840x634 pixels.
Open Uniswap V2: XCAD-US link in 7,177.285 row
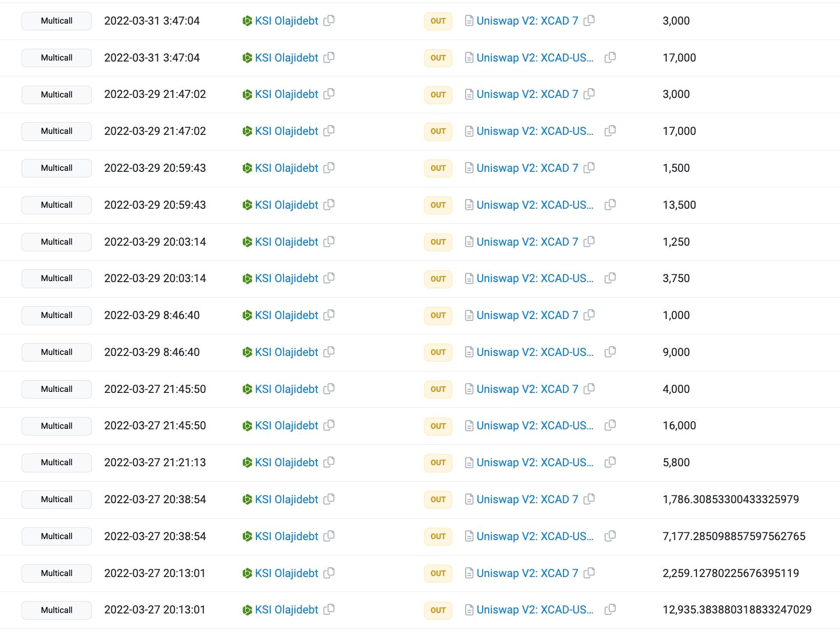pos(535,536)
